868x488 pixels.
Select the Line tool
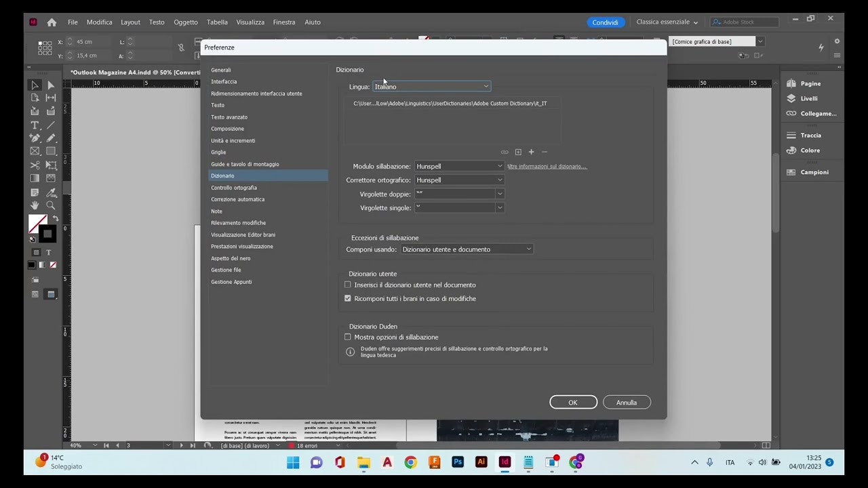51,125
